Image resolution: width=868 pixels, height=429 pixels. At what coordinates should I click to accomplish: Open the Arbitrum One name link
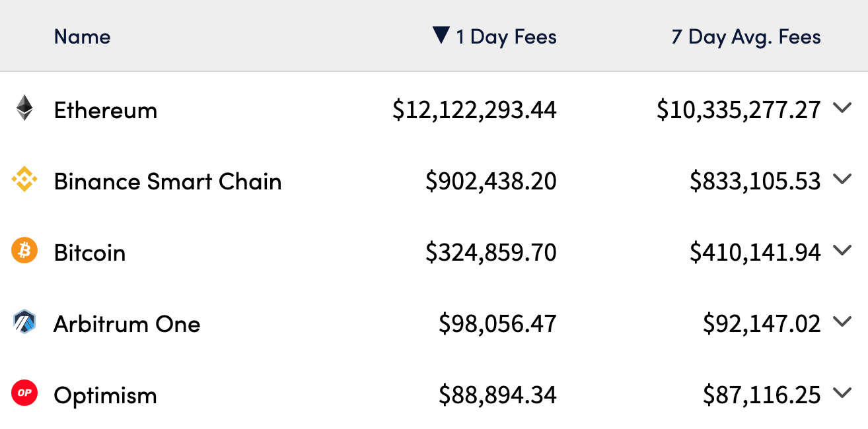point(127,324)
